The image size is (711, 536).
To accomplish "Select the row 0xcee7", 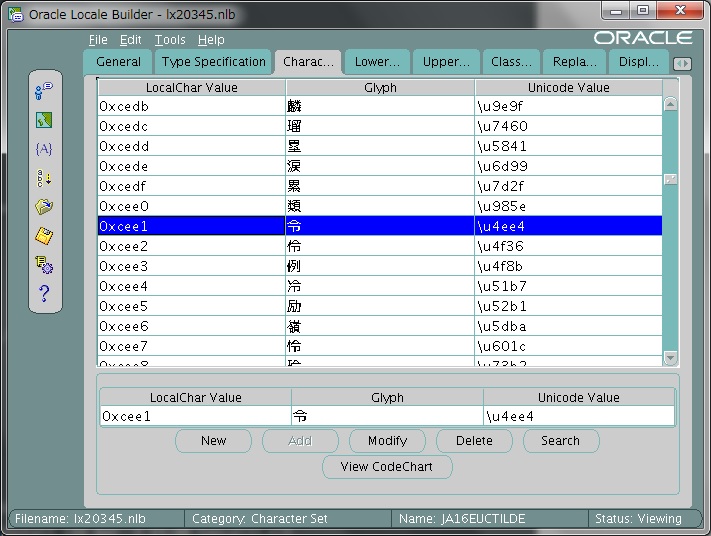I will pyautogui.click(x=380, y=346).
